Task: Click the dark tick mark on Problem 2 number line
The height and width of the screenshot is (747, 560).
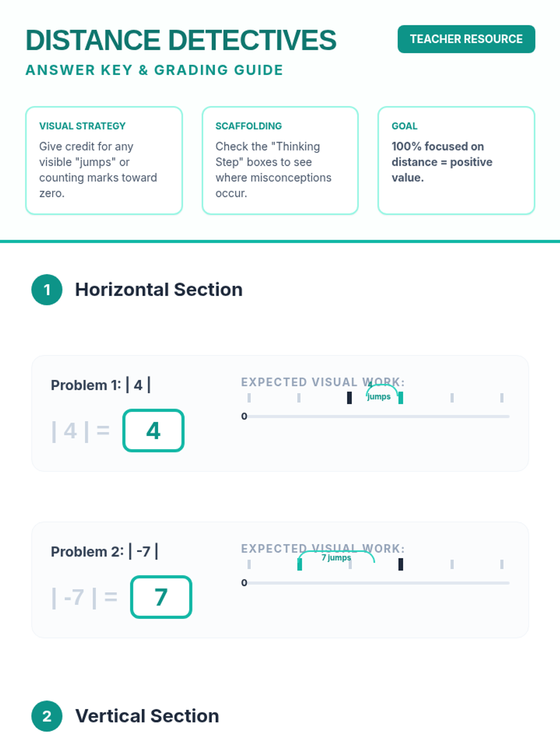Action: [400, 564]
